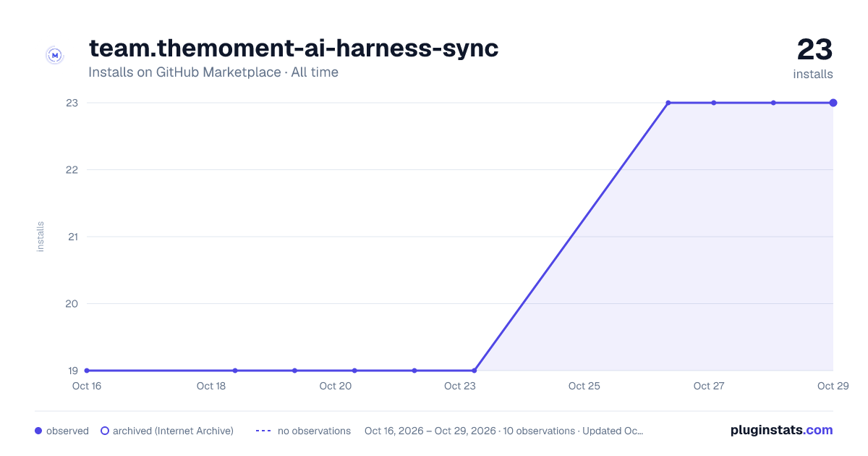Click the large 23 installs total count
This screenshot has height=456, width=868.
(x=815, y=50)
